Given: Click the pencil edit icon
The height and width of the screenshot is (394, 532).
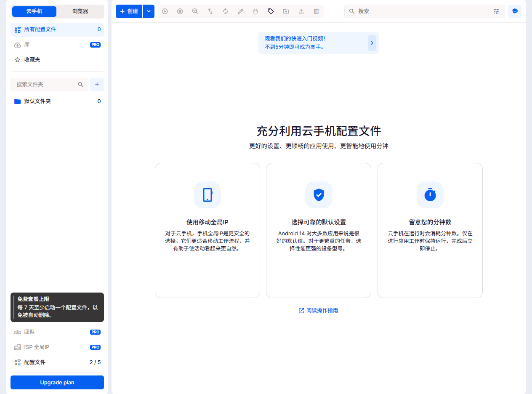Looking at the screenshot, I should [x=241, y=11].
